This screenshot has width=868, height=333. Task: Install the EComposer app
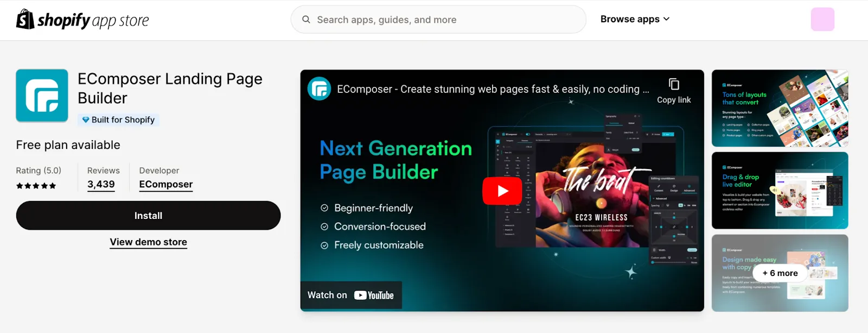pyautogui.click(x=148, y=216)
